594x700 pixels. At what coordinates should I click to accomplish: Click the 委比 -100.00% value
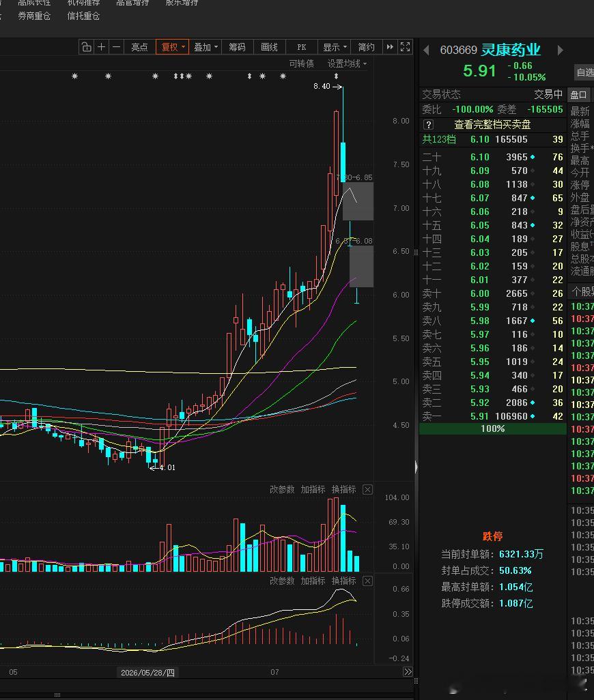472,109
